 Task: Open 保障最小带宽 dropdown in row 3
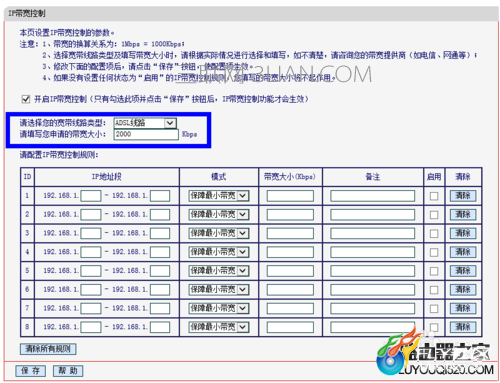(219, 233)
